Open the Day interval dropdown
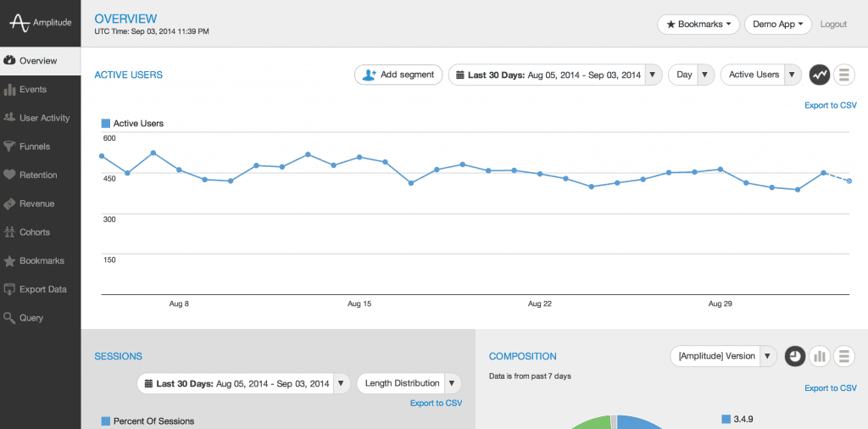 coord(691,75)
